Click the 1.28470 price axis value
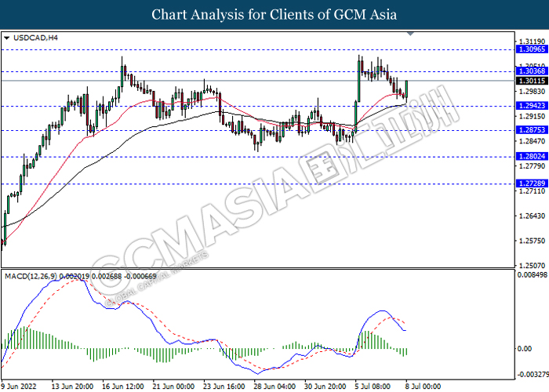549x392 pixels. point(533,141)
